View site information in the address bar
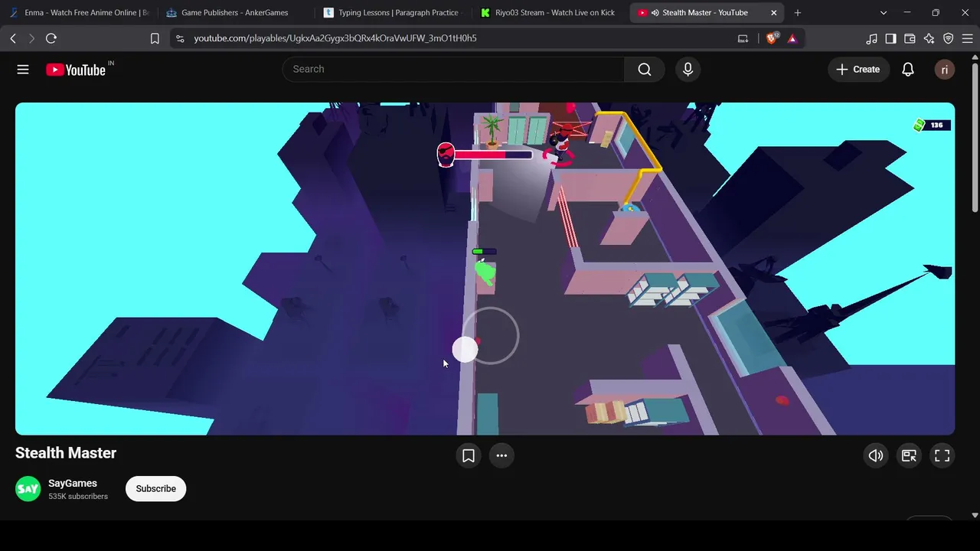The image size is (980, 551). pyautogui.click(x=179, y=38)
